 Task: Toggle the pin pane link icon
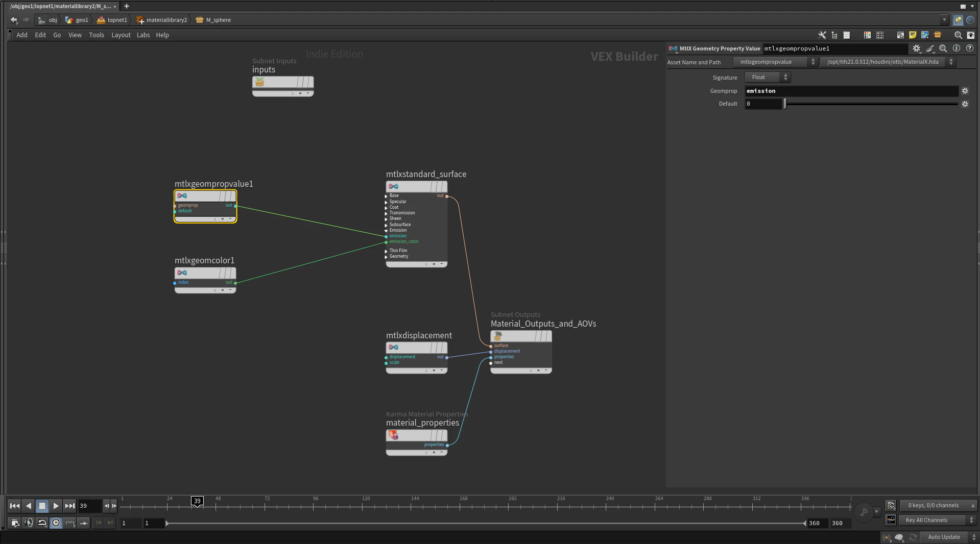point(958,20)
